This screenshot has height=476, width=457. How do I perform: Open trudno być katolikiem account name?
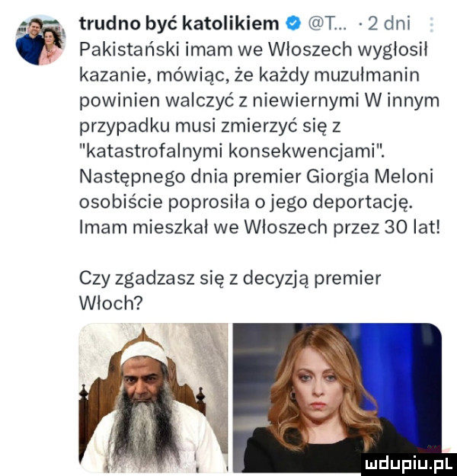point(179,24)
